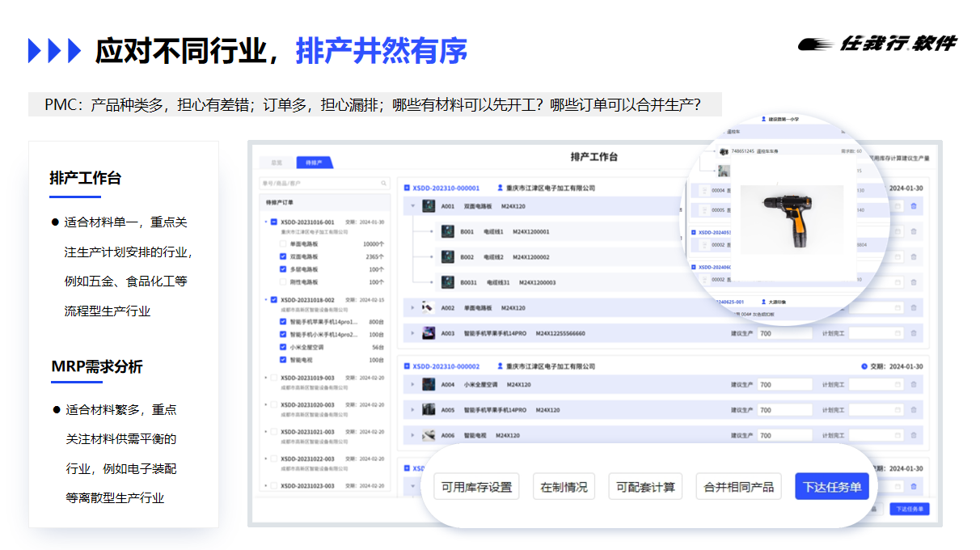Click collapse icon beside order XSDD-202310-000002
Screen dimensions: 980x550
pos(407,366)
